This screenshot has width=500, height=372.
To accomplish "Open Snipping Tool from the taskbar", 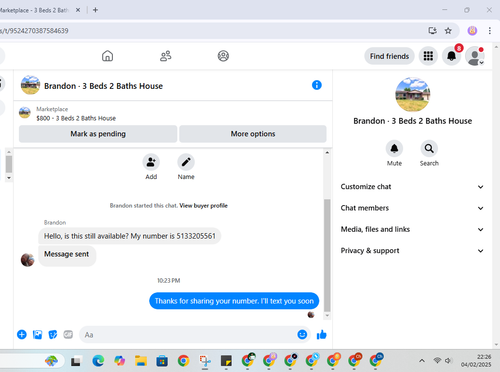I will [x=205, y=361].
